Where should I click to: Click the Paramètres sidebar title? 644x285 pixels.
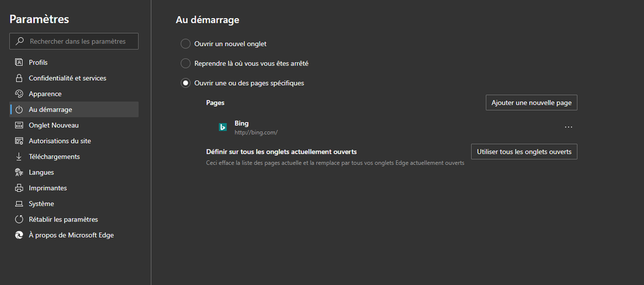pyautogui.click(x=39, y=19)
